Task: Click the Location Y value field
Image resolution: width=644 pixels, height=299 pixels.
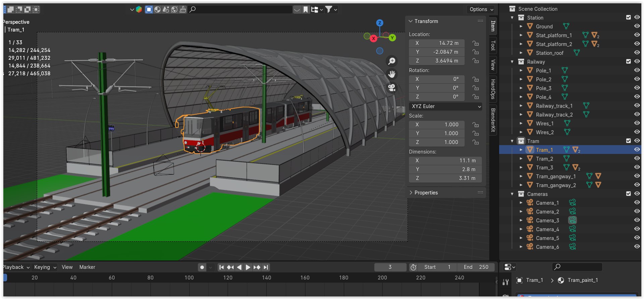Action: pyautogui.click(x=437, y=52)
